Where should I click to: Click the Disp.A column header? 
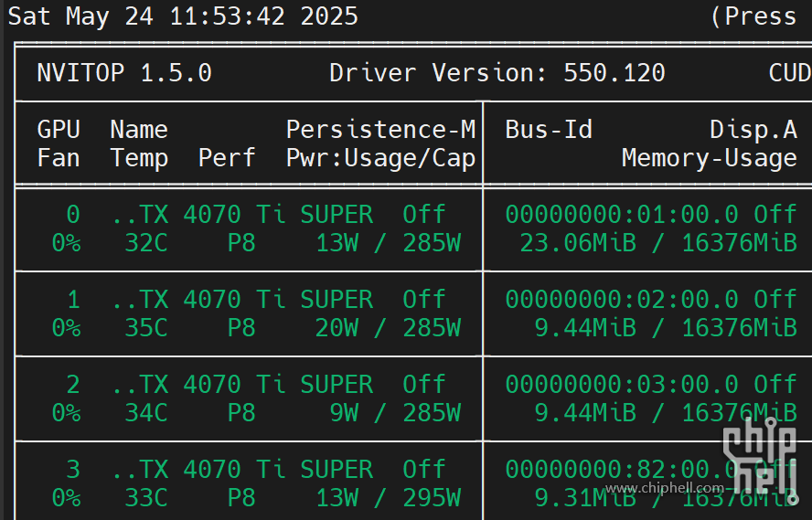[x=753, y=130]
